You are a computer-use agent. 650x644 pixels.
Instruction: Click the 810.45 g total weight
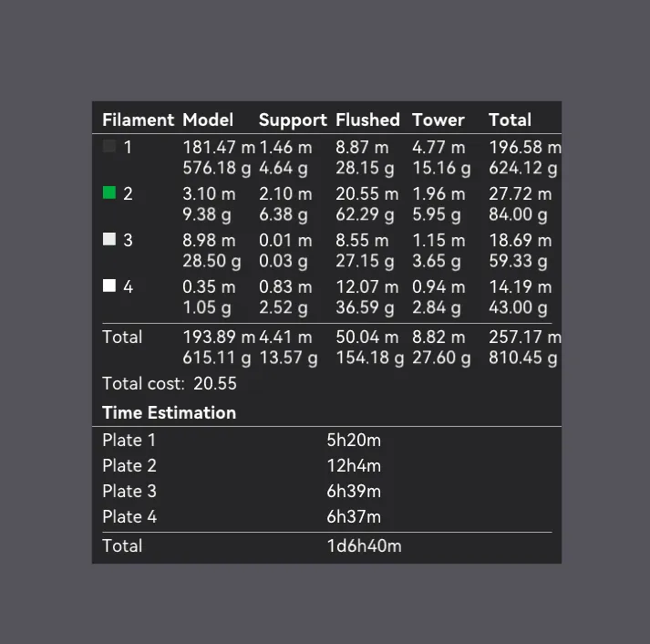pos(522,358)
